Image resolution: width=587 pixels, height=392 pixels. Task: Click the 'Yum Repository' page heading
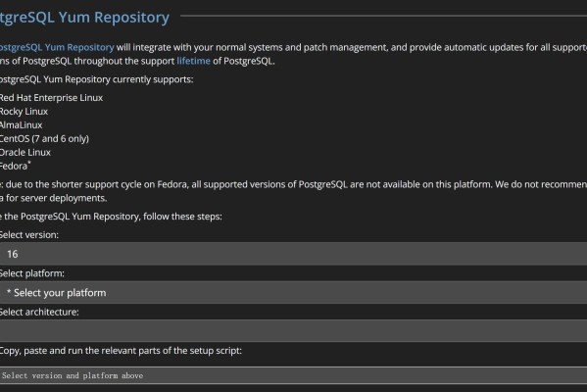pos(84,18)
